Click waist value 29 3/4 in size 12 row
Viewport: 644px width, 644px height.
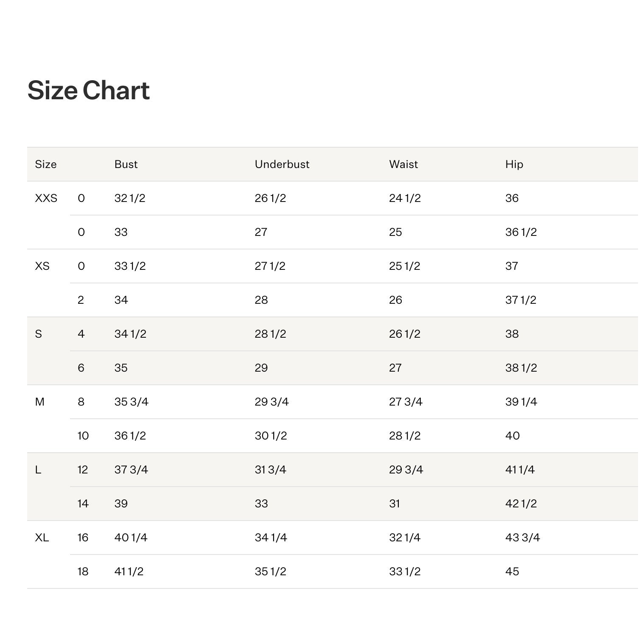coord(406,470)
